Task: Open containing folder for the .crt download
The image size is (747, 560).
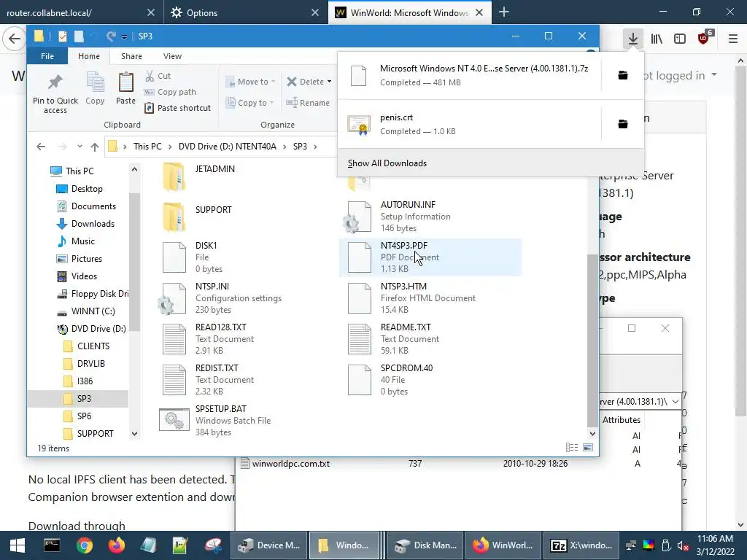Action: [x=623, y=124]
